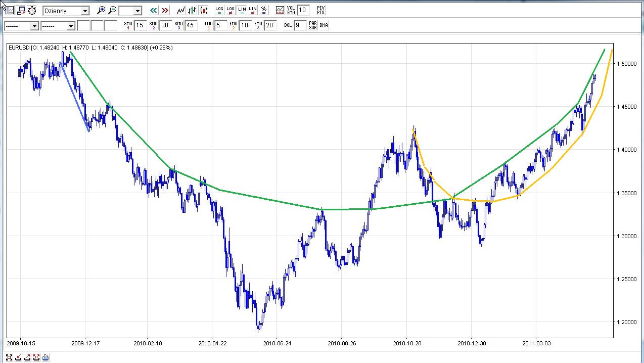Select the OHLC bar chart type

point(192,10)
